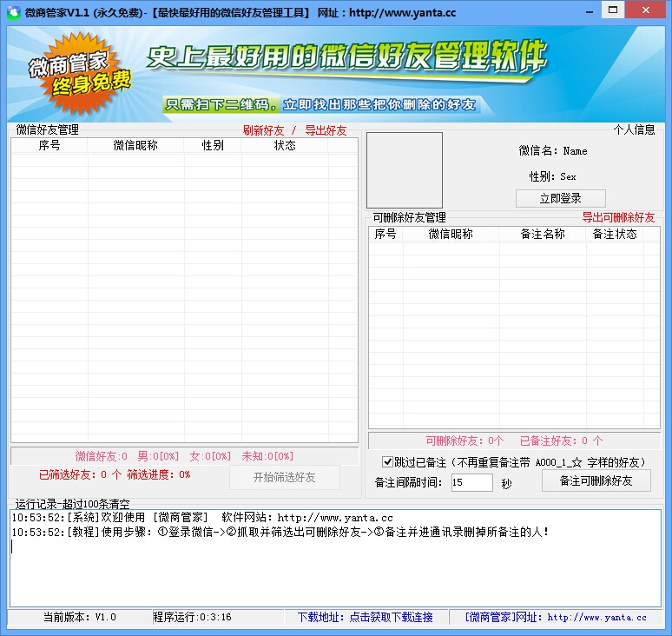Click the empty profile avatar box

pyautogui.click(x=404, y=169)
